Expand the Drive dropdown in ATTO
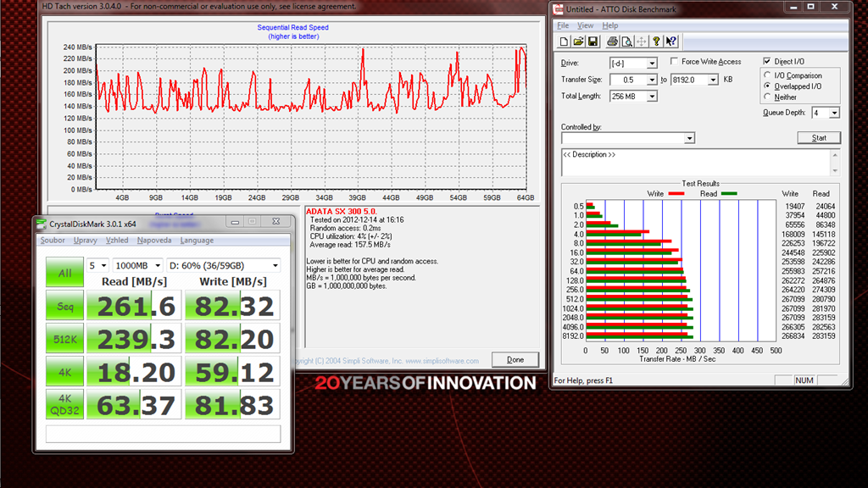Screen dimensions: 868x488 (x=651, y=64)
